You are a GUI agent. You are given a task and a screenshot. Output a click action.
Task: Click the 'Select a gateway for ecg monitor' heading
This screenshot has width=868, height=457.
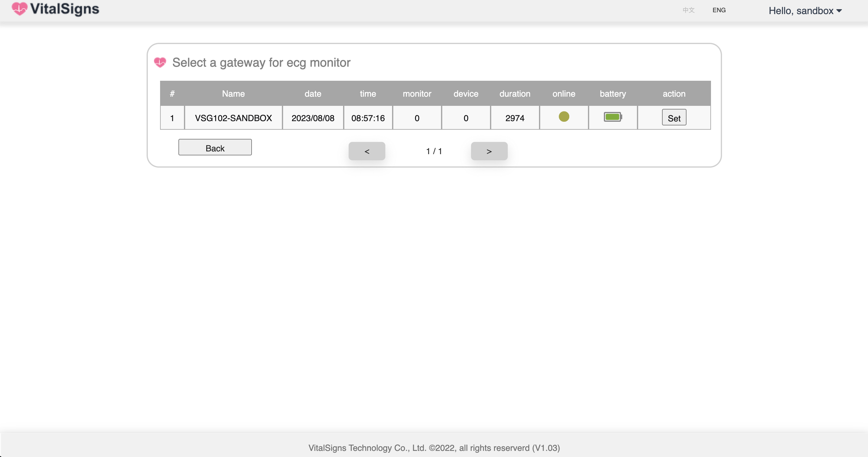[x=261, y=63]
